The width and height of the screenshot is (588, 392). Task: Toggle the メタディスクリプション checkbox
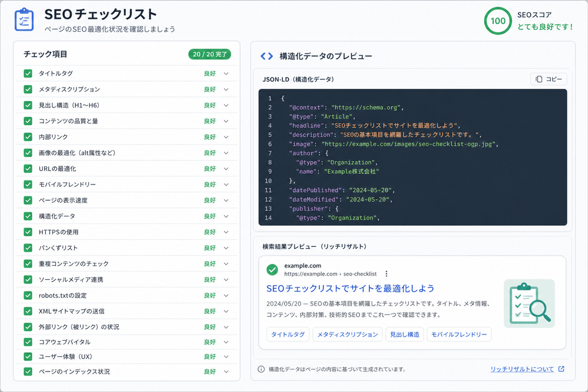28,89
